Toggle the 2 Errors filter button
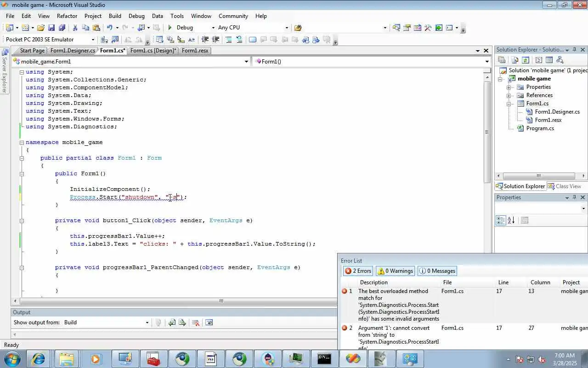The height and width of the screenshot is (368, 588). click(358, 271)
